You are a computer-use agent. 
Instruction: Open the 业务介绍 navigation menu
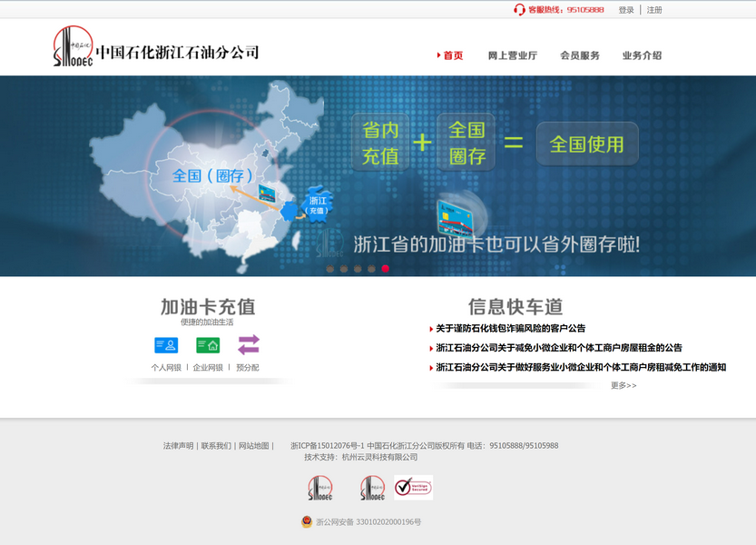tap(642, 55)
